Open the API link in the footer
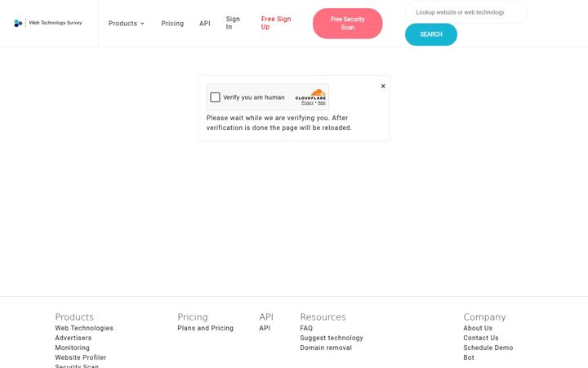The width and height of the screenshot is (588, 368). tap(265, 328)
